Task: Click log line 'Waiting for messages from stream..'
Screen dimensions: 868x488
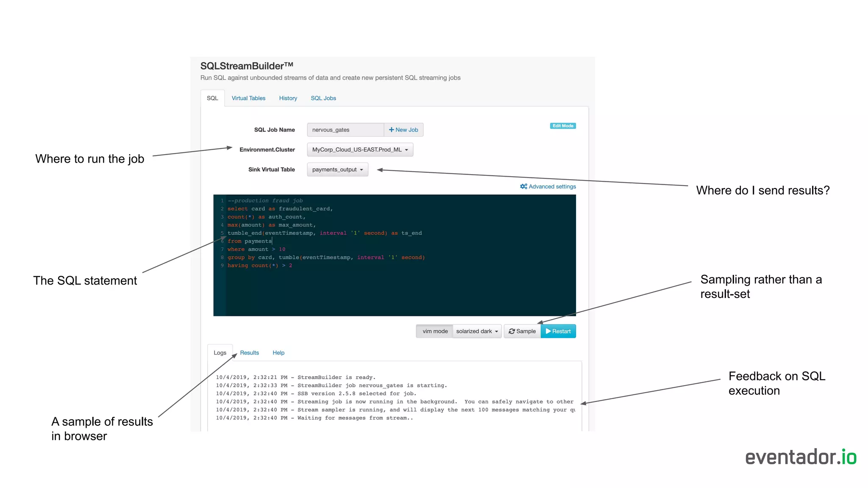Action: [314, 418]
